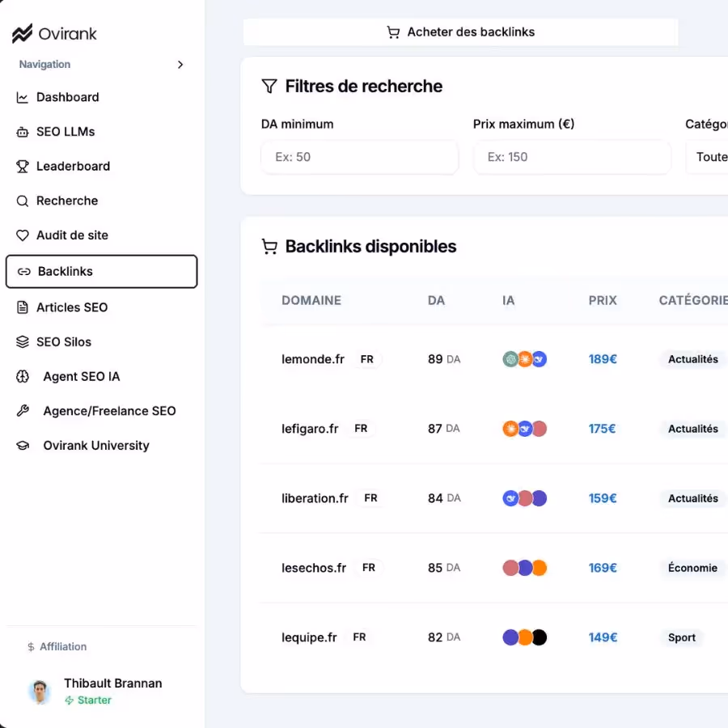Viewport: 728px width, 728px height.
Task: Click the blue AI icon in liberation.fr row
Action: (510, 498)
